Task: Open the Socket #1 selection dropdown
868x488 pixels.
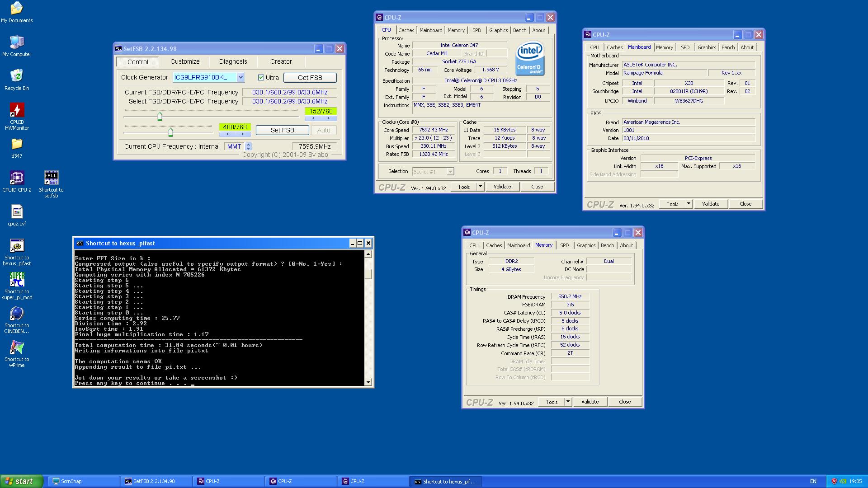Action: pos(450,172)
